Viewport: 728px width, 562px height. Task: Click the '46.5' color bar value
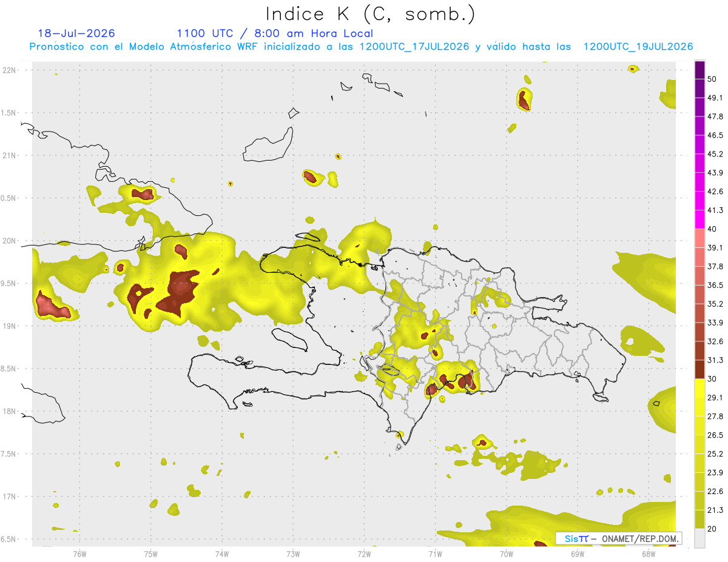716,135
